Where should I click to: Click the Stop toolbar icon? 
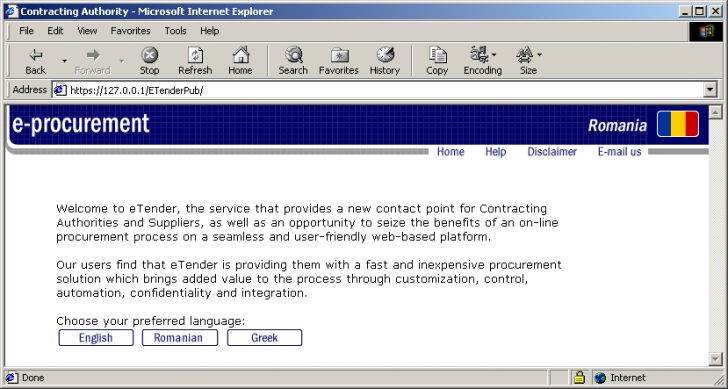click(150, 55)
